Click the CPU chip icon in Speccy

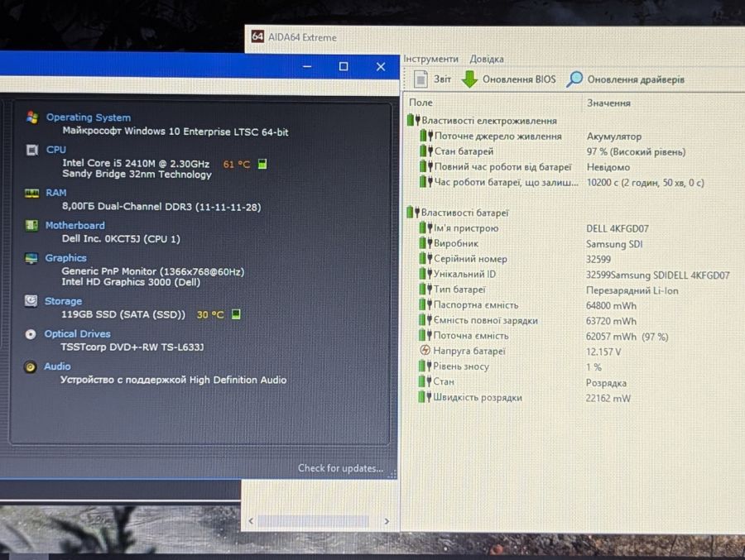[31, 150]
